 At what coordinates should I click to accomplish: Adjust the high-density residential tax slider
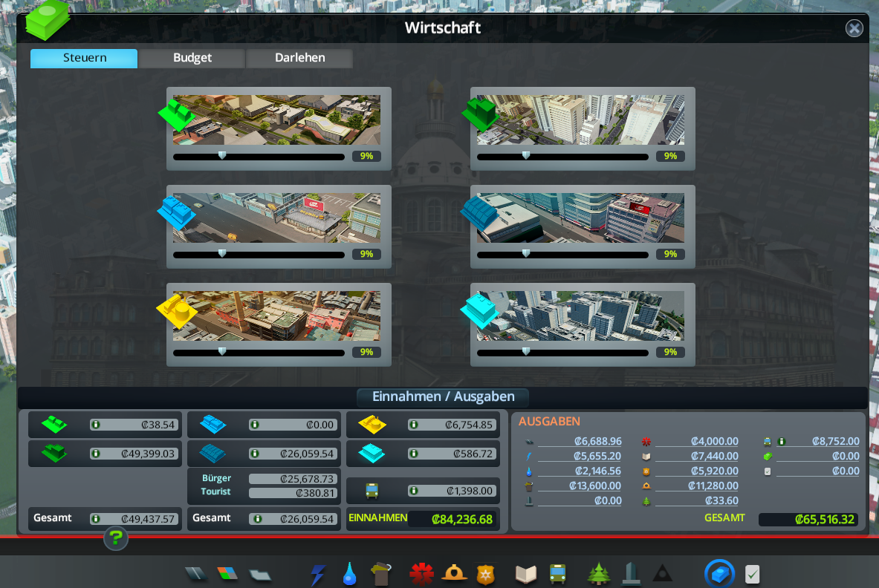(526, 156)
